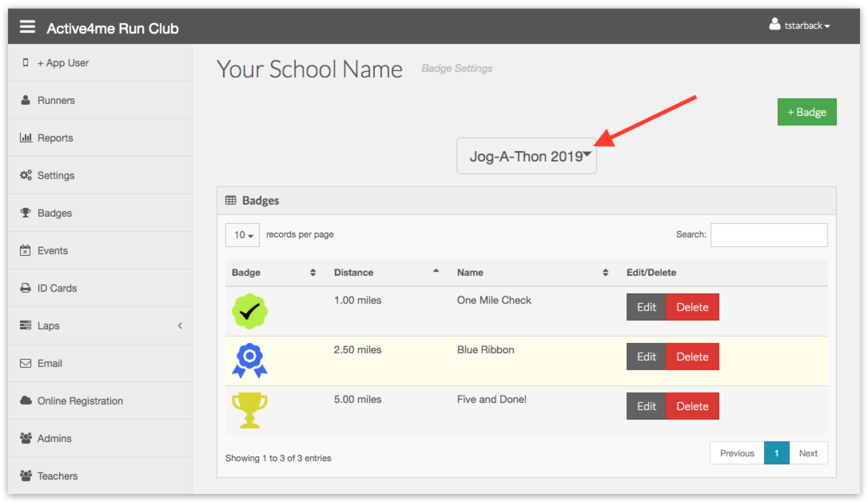Open the records per page dropdown
868x502 pixels.
point(242,235)
